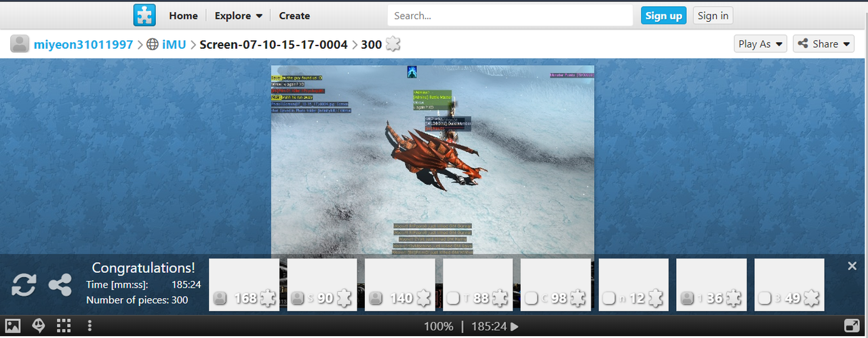This screenshot has width=868, height=338.
Task: Click the Sign in button
Action: click(713, 16)
